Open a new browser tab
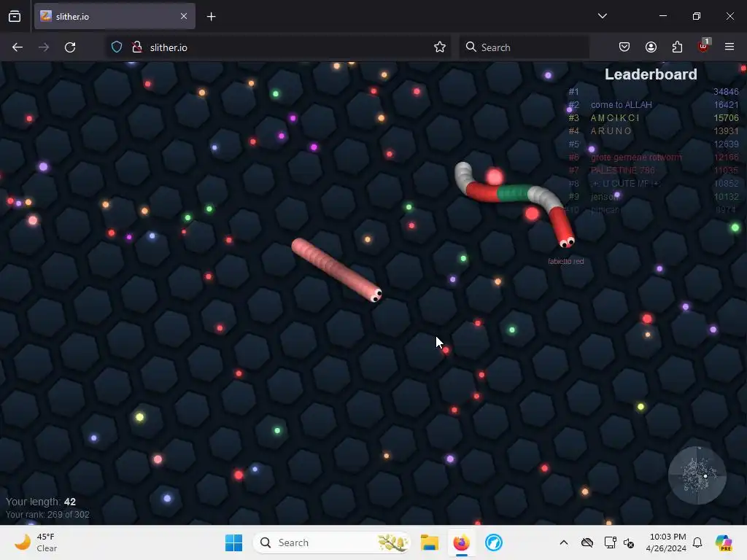The image size is (747, 560). point(211,17)
